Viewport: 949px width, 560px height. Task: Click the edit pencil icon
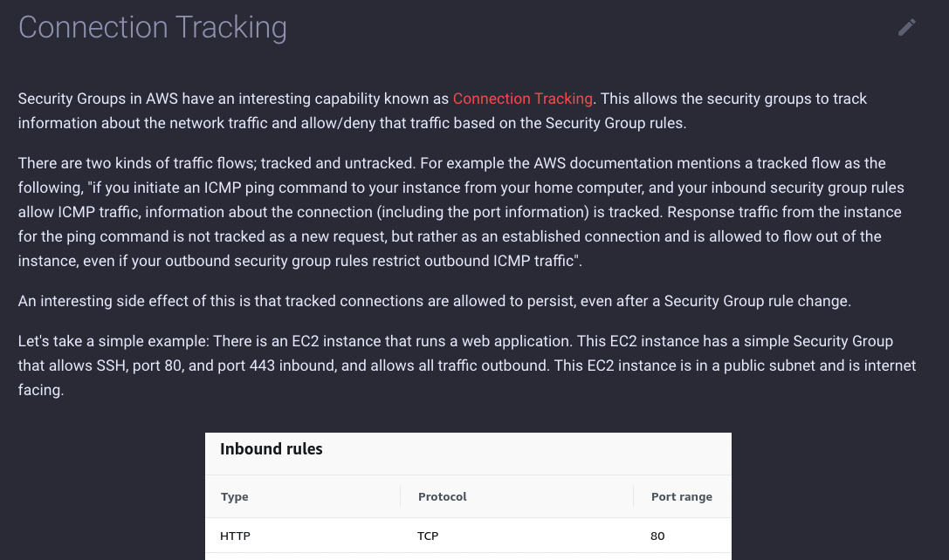click(x=906, y=27)
